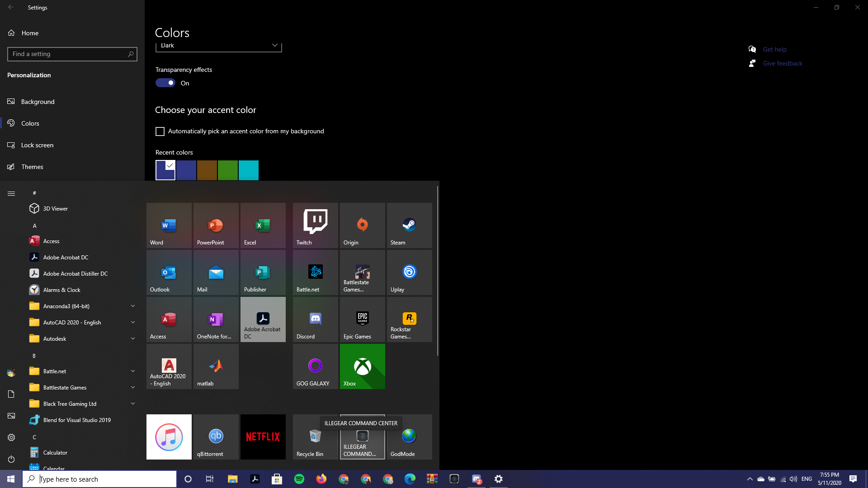Check automatically pick accent color checkbox

[160, 131]
